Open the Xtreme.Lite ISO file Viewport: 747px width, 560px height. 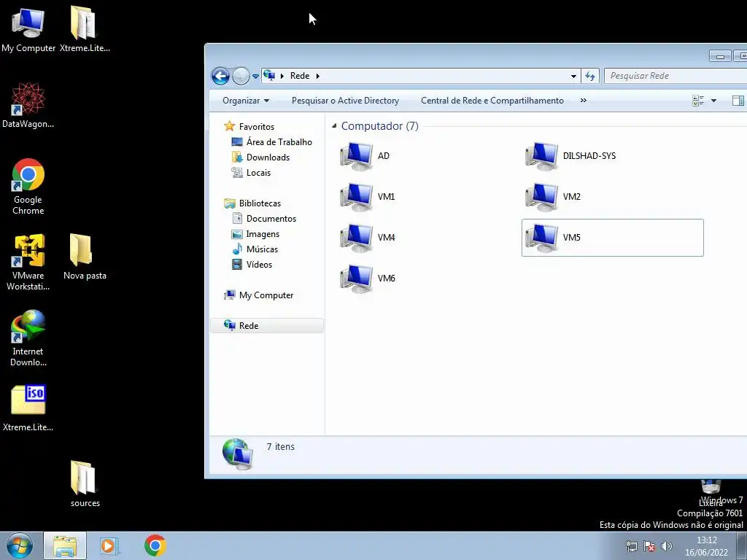click(x=28, y=408)
